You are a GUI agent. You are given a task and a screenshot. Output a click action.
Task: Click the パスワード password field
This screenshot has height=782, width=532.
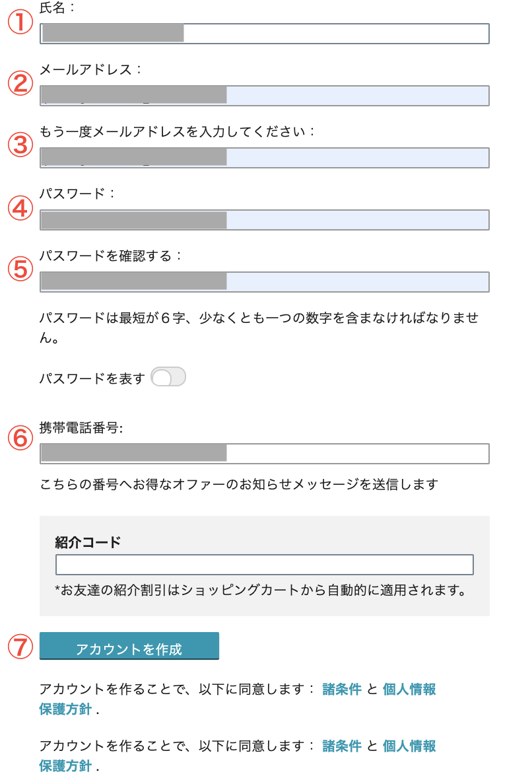pos(264,220)
